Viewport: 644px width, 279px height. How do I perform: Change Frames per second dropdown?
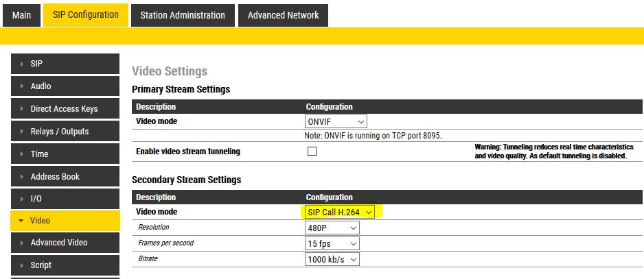[332, 243]
